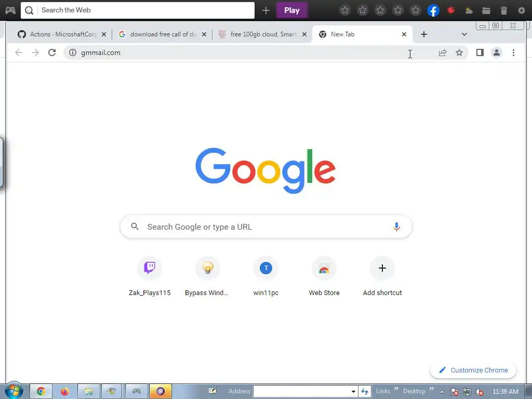Go back with Chrome's back arrow

[19, 52]
